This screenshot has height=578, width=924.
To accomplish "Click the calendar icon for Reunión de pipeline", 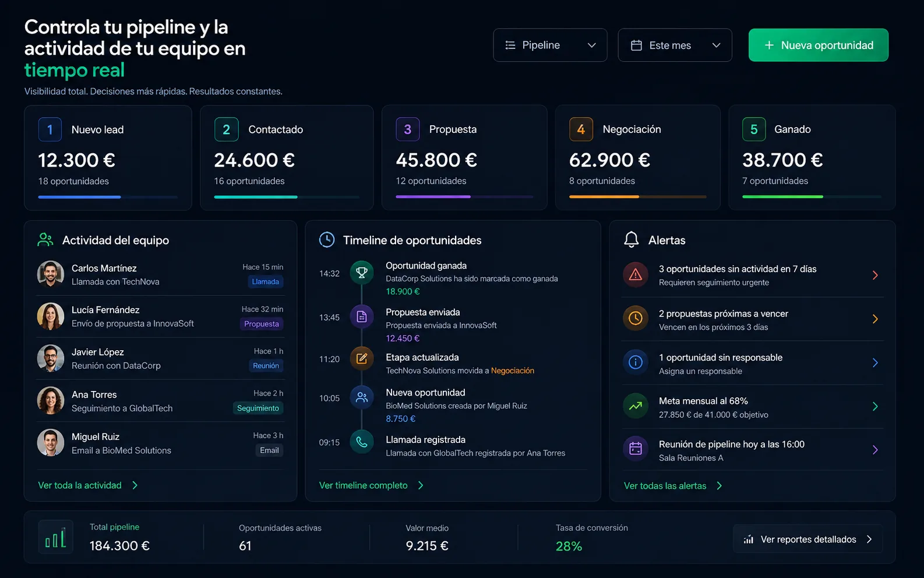I will pyautogui.click(x=636, y=449).
